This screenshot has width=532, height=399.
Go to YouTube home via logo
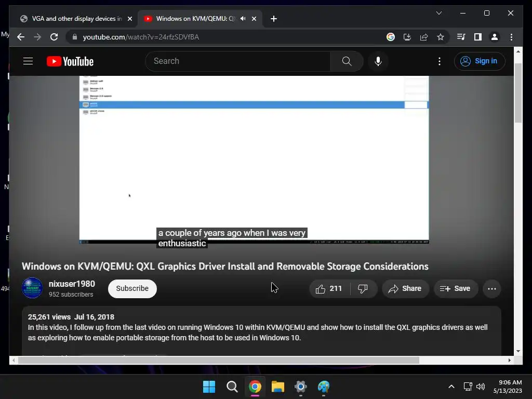pos(70,61)
